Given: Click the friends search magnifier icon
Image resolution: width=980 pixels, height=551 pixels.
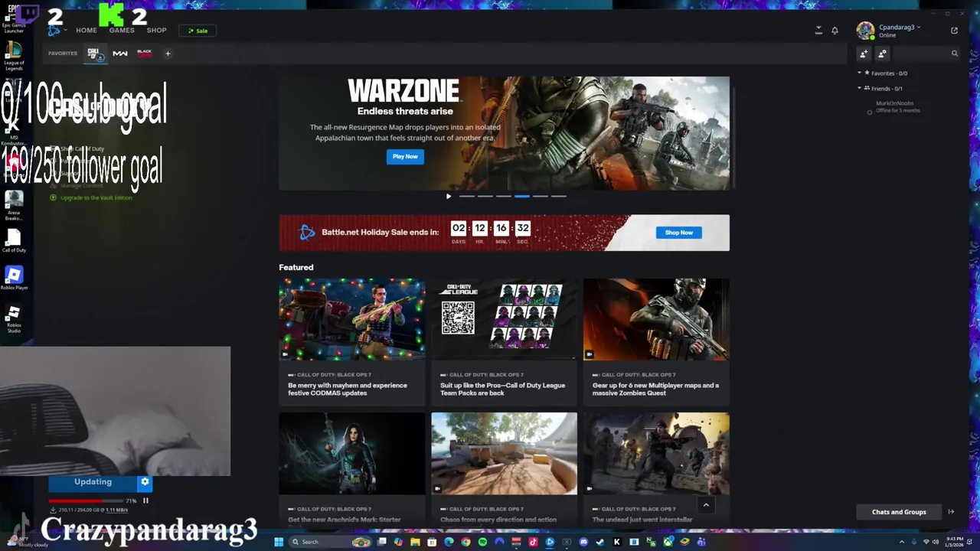Looking at the screenshot, I should point(955,54).
